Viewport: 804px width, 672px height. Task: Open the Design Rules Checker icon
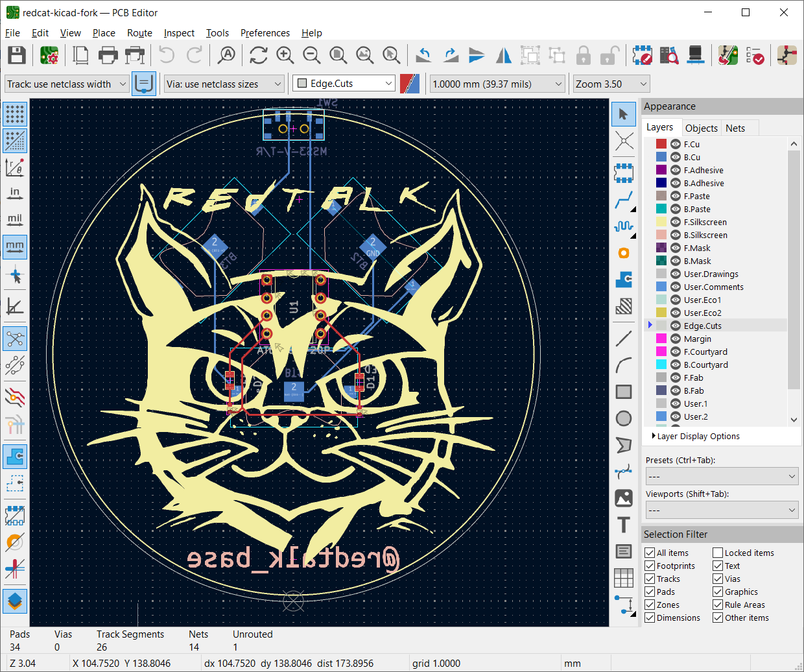[x=755, y=55]
